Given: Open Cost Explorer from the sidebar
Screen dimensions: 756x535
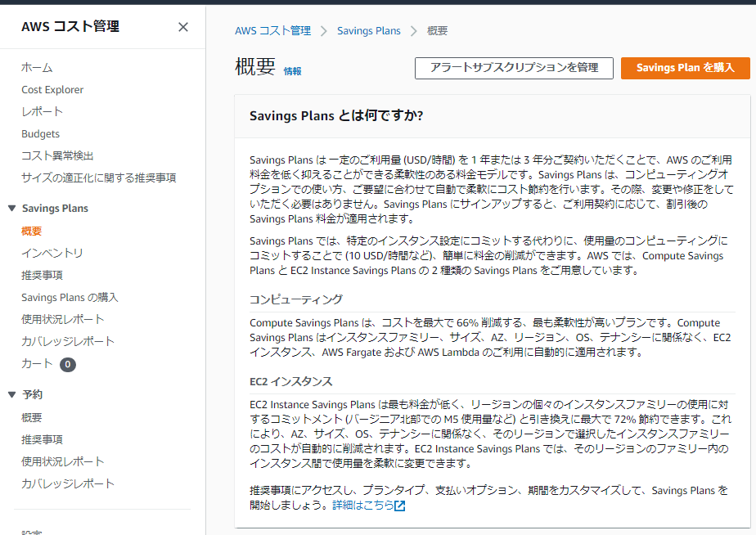Looking at the screenshot, I should tap(52, 89).
